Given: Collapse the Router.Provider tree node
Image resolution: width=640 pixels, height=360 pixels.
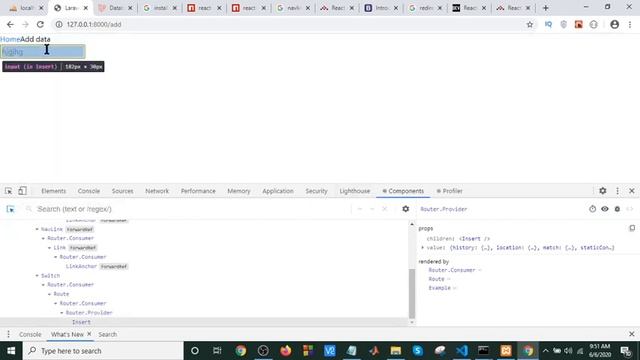Looking at the screenshot, I should pos(62,313).
